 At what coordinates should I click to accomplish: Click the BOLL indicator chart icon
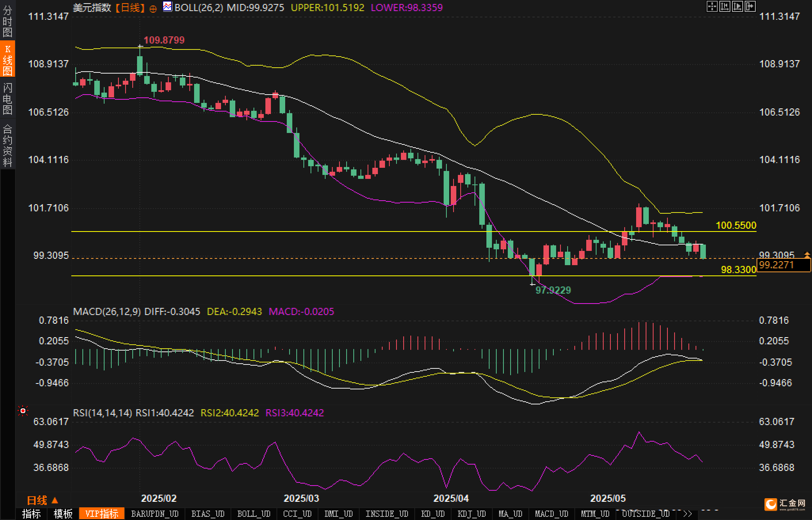pyautogui.click(x=168, y=6)
